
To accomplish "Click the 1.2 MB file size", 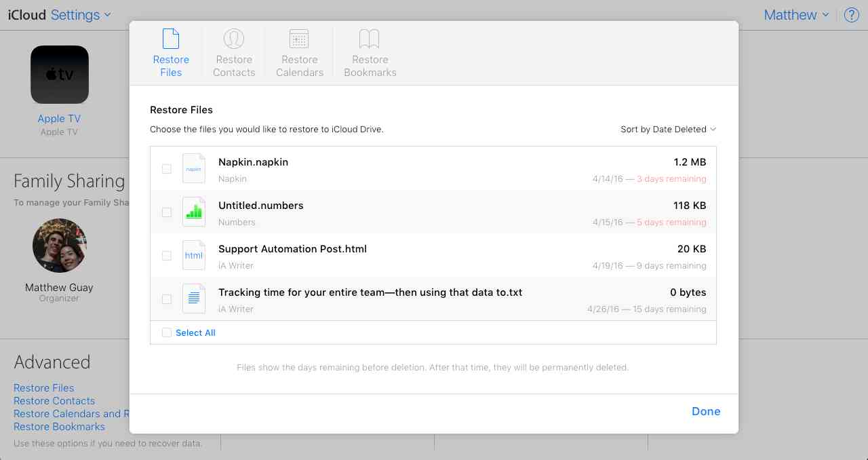I will pos(690,162).
